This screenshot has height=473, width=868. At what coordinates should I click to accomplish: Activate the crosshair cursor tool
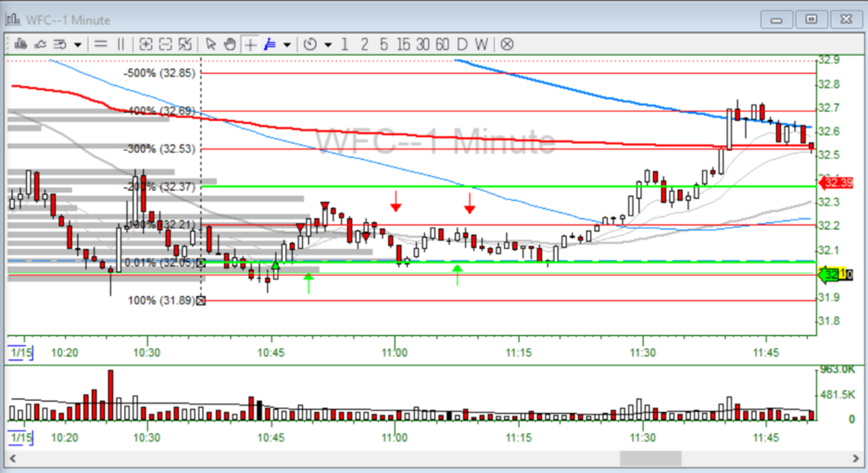[250, 44]
